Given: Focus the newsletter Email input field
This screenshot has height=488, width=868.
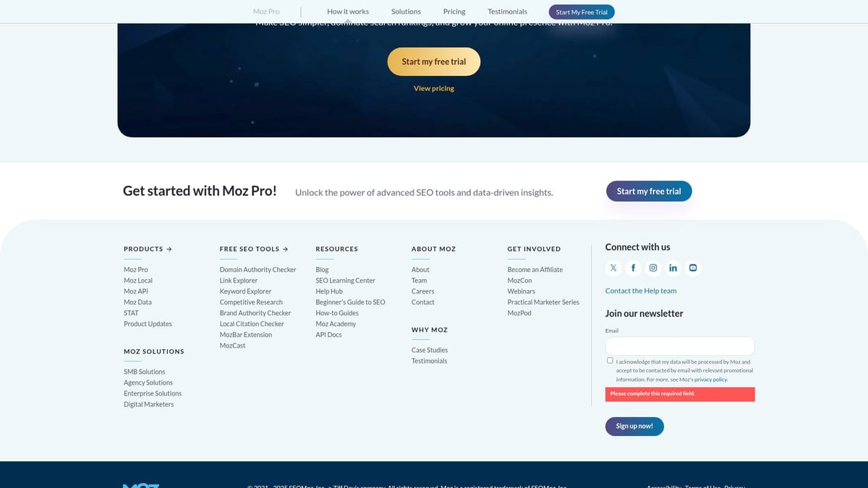Looking at the screenshot, I should [680, 346].
